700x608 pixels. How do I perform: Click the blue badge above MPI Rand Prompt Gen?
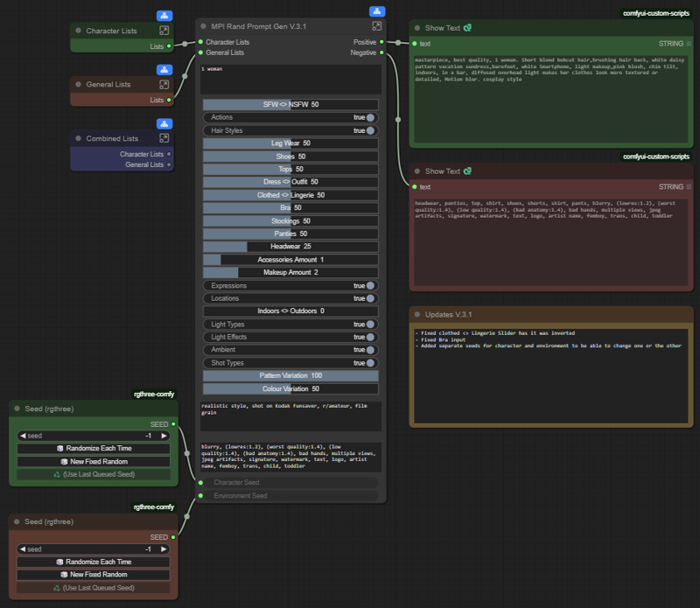coord(377,11)
